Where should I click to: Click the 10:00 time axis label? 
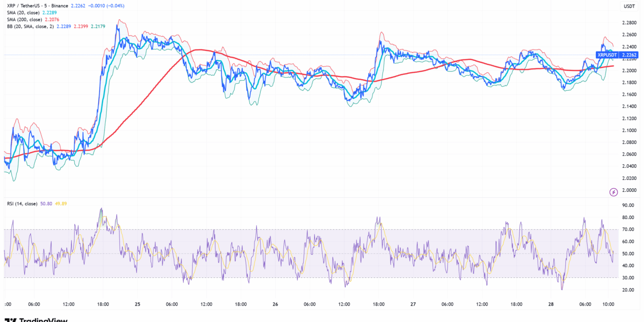click(x=608, y=305)
